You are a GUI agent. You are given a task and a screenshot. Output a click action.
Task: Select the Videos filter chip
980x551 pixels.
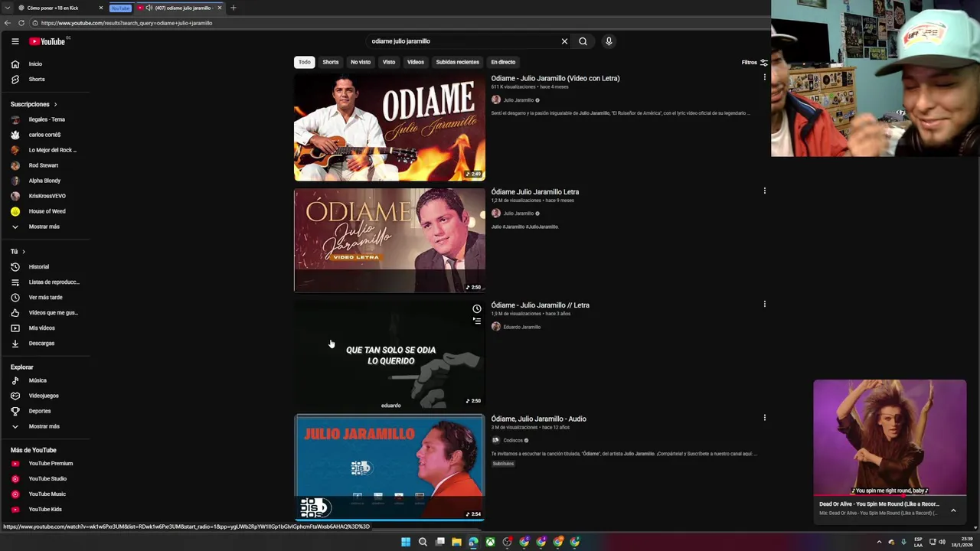[x=416, y=62]
